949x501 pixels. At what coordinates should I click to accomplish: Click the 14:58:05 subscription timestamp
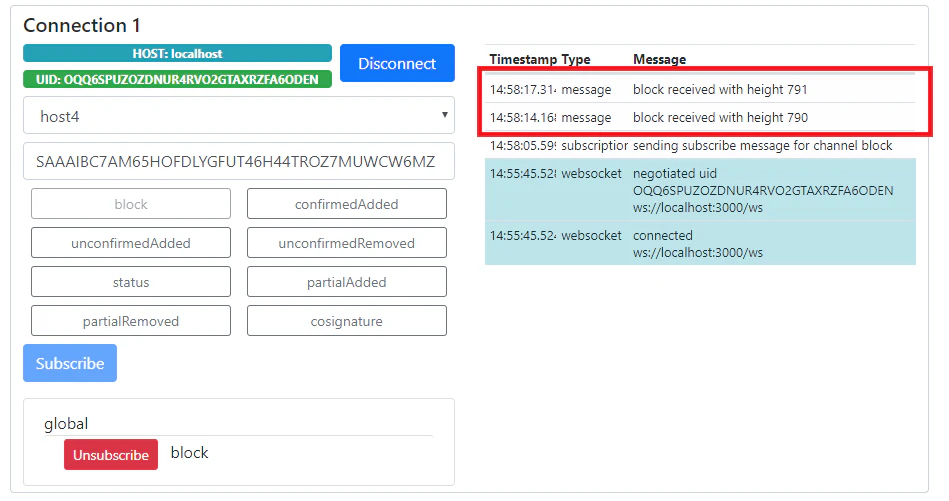coord(523,145)
